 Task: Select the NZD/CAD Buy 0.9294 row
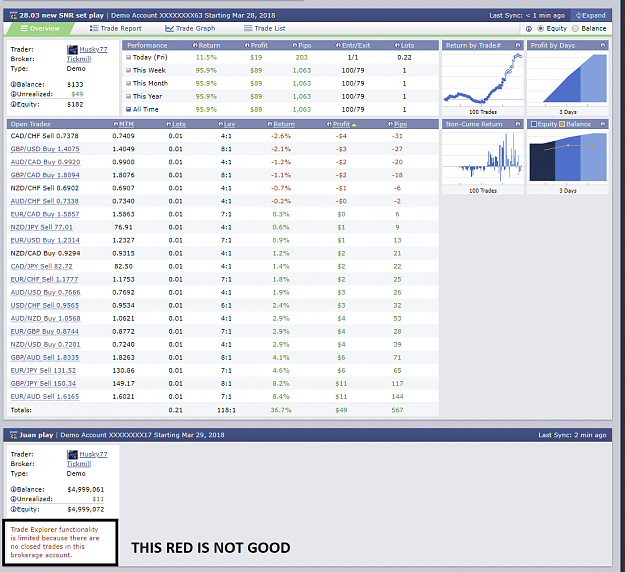click(x=223, y=254)
